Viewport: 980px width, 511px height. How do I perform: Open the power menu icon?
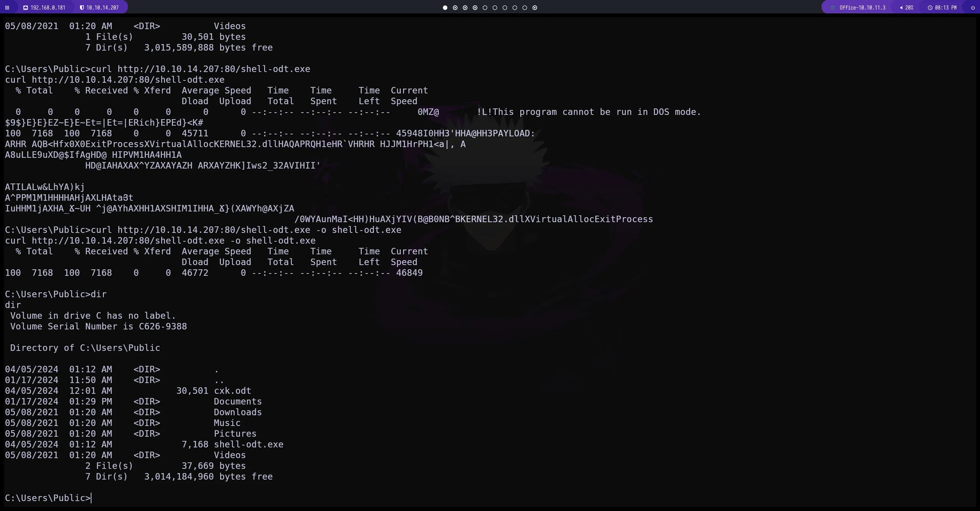(973, 8)
